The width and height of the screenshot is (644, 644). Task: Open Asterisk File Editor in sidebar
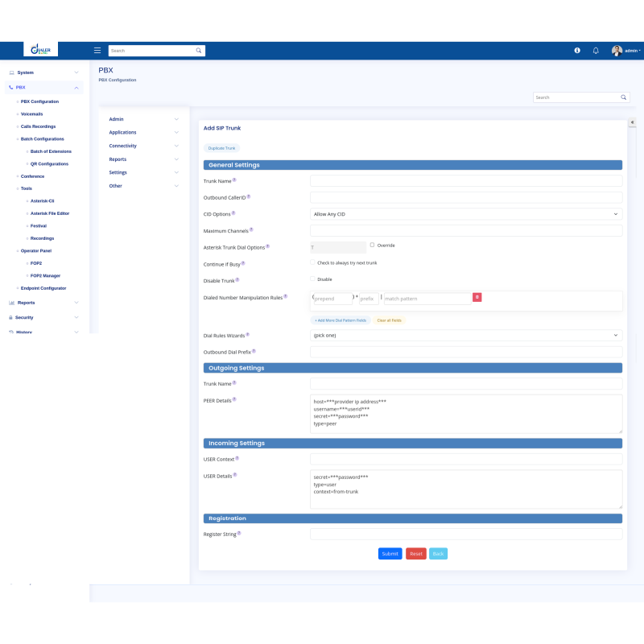tap(50, 213)
